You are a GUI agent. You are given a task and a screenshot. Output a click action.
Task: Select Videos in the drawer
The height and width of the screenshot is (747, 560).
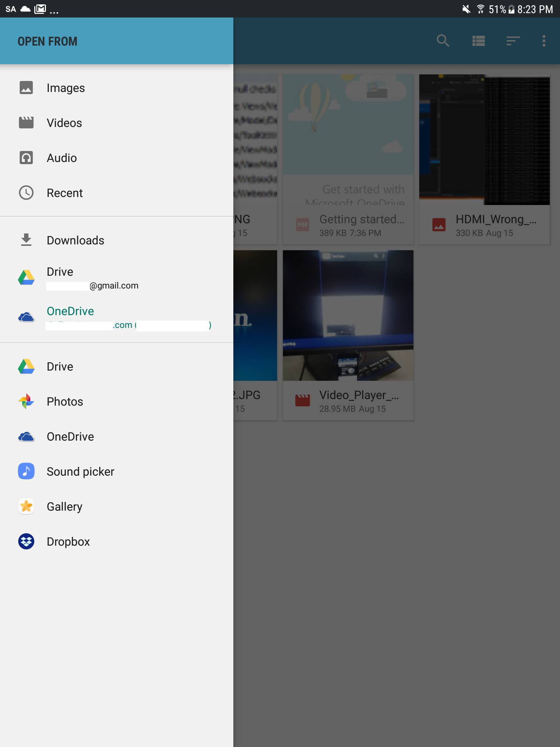point(64,123)
